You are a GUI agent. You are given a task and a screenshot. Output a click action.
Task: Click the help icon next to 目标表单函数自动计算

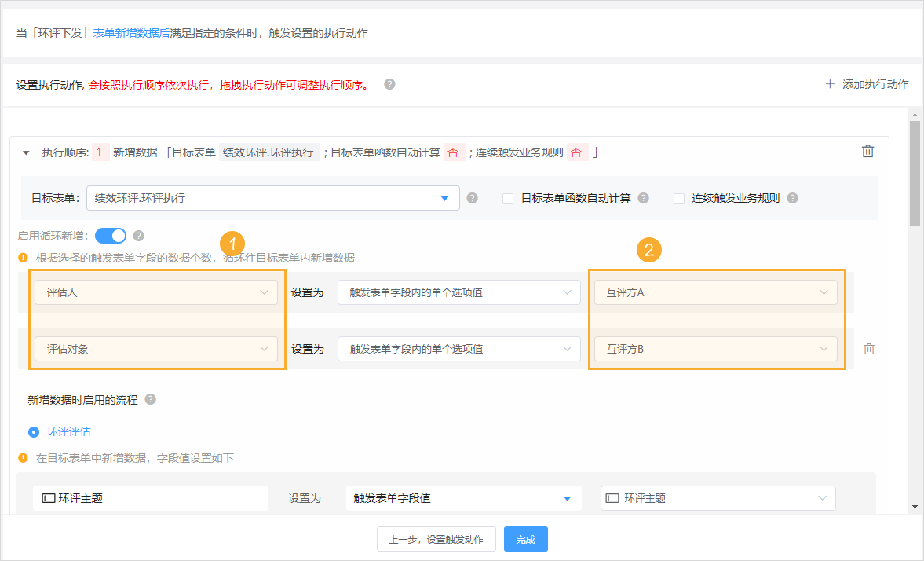pyautogui.click(x=643, y=198)
